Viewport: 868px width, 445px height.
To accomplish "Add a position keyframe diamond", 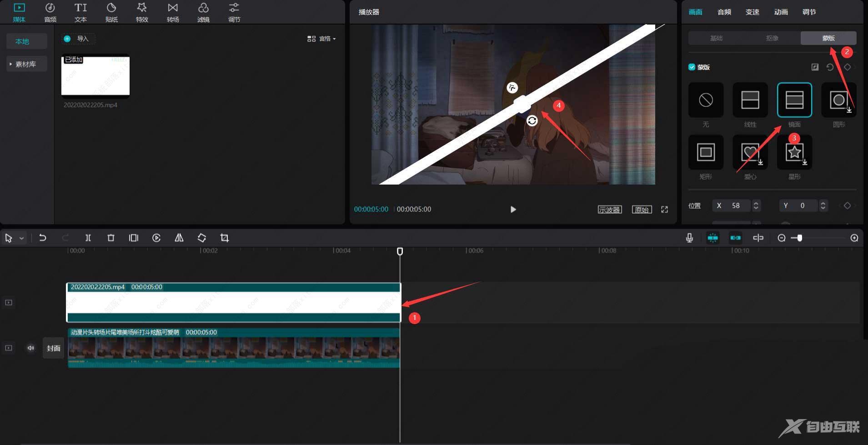I will 847,206.
